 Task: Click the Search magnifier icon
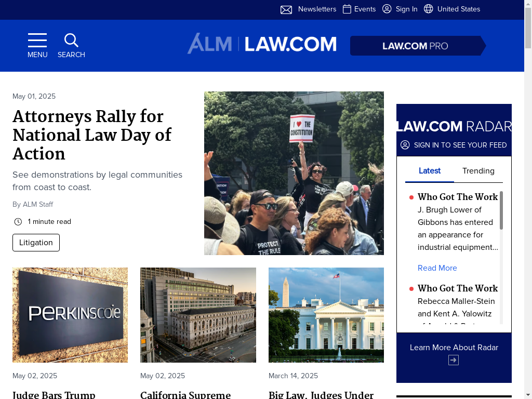coord(71,41)
